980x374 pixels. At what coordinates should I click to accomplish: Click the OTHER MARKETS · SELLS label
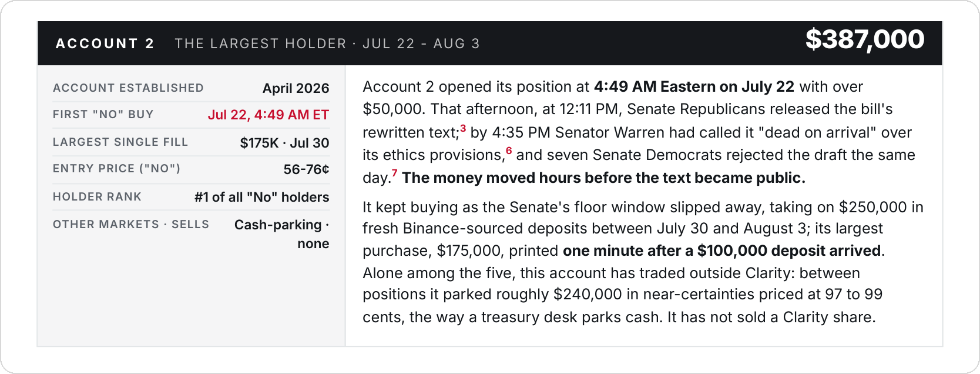tap(131, 225)
